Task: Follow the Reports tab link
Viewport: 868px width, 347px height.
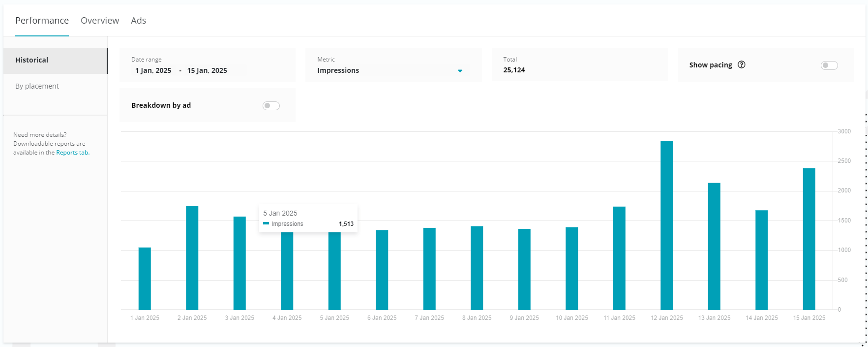Action: click(x=72, y=153)
